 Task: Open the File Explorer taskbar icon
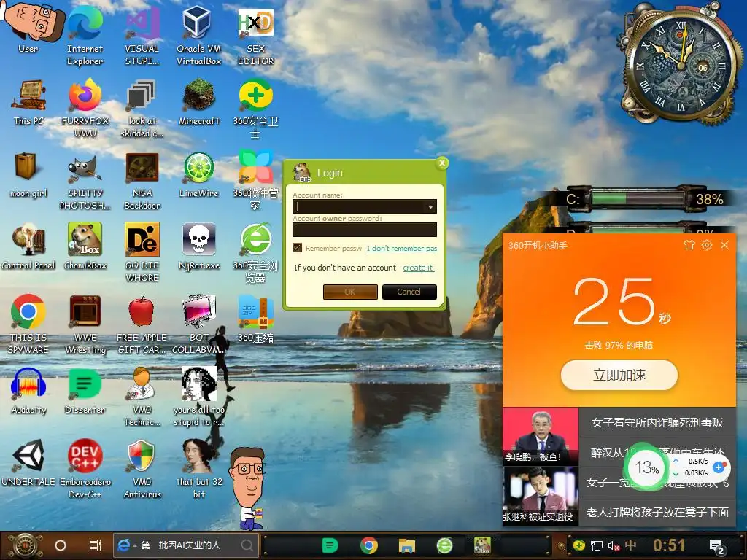coord(406,545)
